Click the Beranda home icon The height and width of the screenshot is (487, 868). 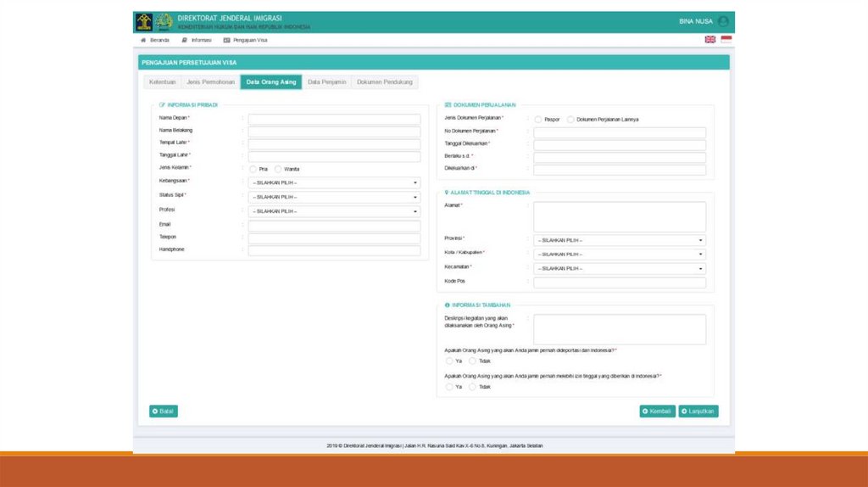[143, 40]
